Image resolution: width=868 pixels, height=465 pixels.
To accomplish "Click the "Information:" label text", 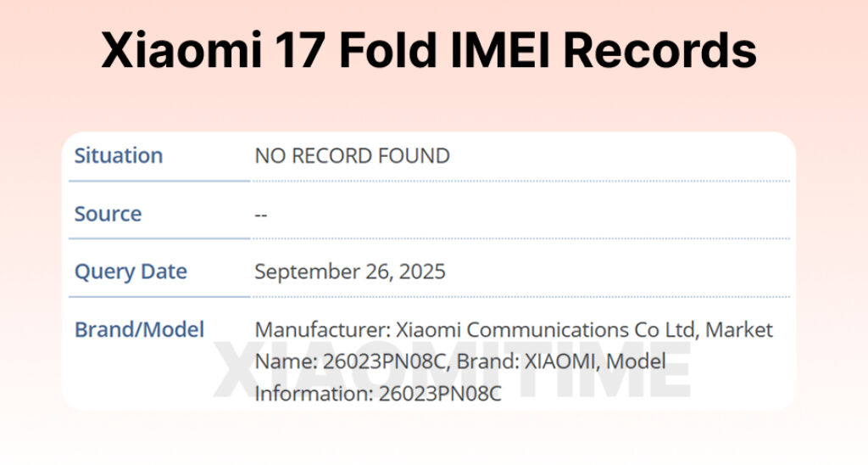I will [x=314, y=394].
